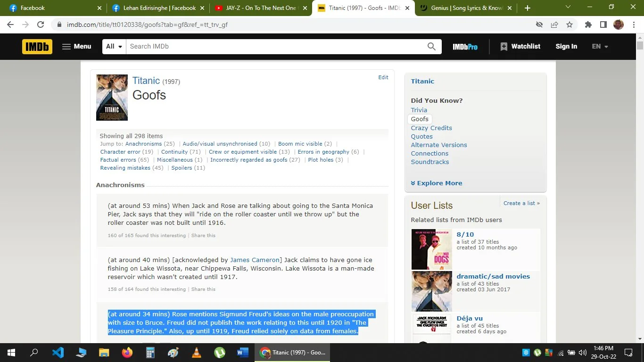
Task: Open VLC media player from the taskbar
Action: pyautogui.click(x=197, y=353)
